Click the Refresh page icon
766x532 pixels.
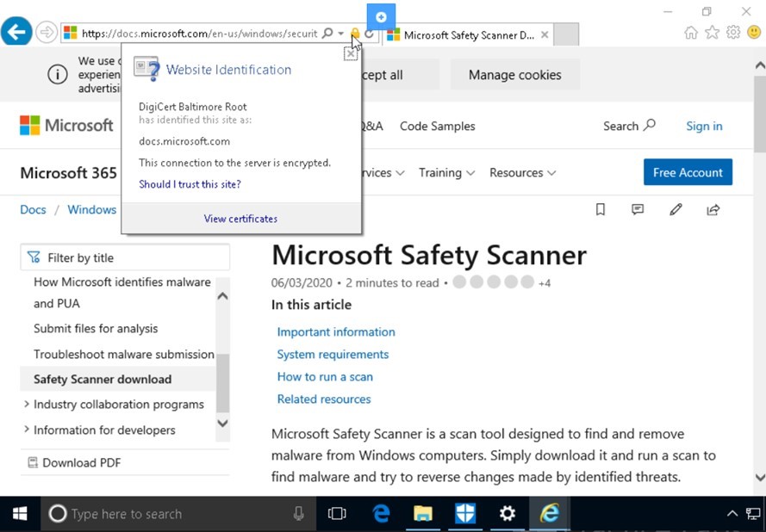click(x=370, y=34)
